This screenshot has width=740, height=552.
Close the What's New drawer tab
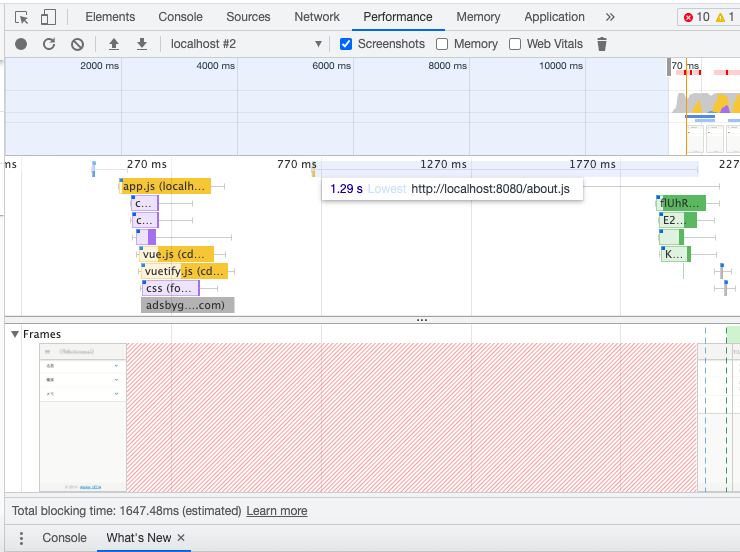[181, 537]
